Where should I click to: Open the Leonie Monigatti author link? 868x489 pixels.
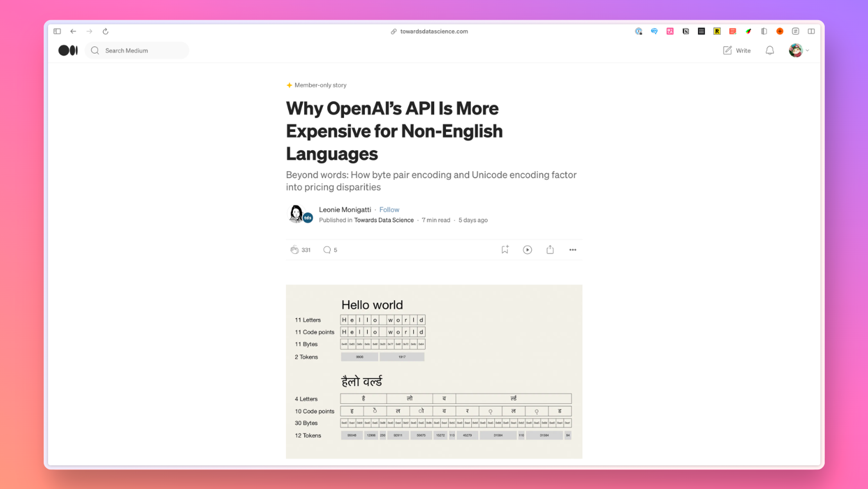345,209
